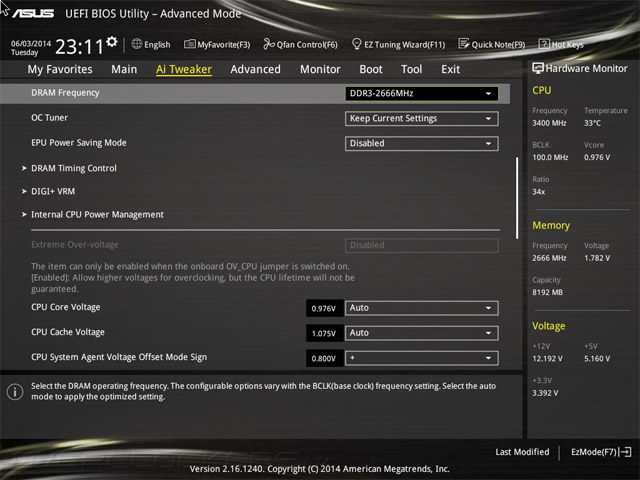
Task: Click the 5.160 V reading
Action: pyautogui.click(x=597, y=358)
